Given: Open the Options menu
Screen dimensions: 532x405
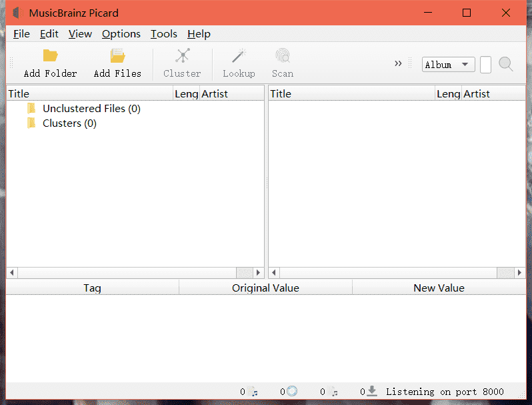Looking at the screenshot, I should (121, 34).
